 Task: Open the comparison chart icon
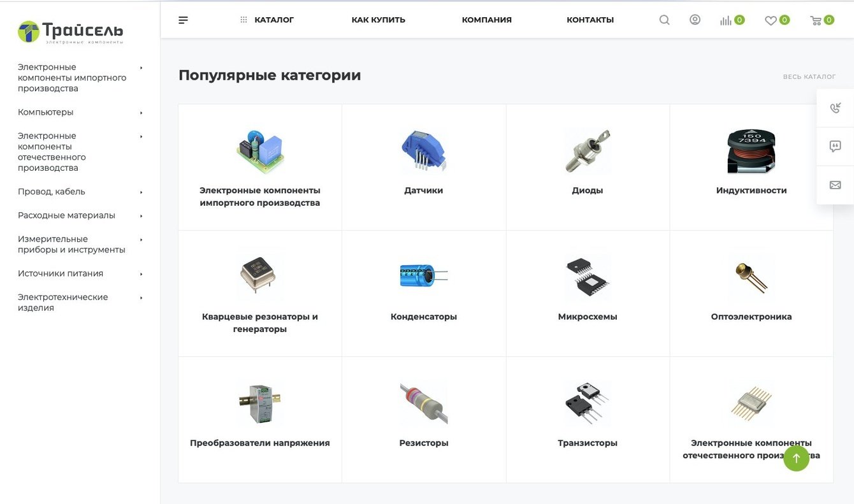[x=726, y=20]
